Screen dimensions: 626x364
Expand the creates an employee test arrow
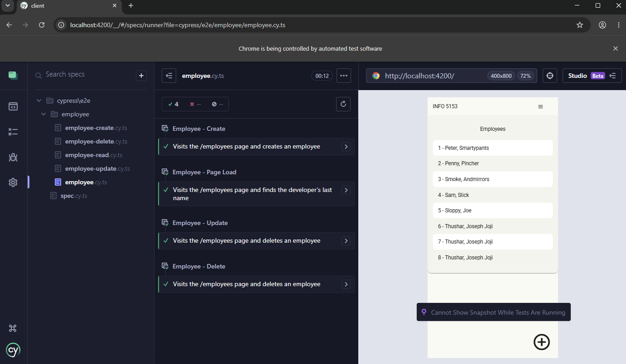tap(346, 147)
